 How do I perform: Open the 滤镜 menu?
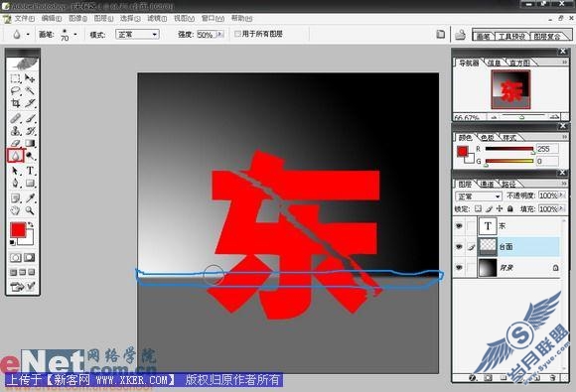point(157,18)
